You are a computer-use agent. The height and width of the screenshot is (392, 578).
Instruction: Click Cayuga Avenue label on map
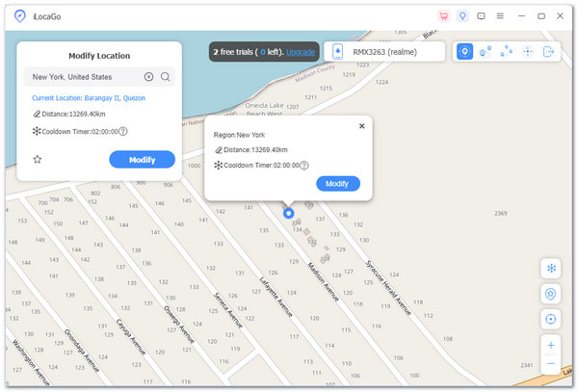point(131,337)
